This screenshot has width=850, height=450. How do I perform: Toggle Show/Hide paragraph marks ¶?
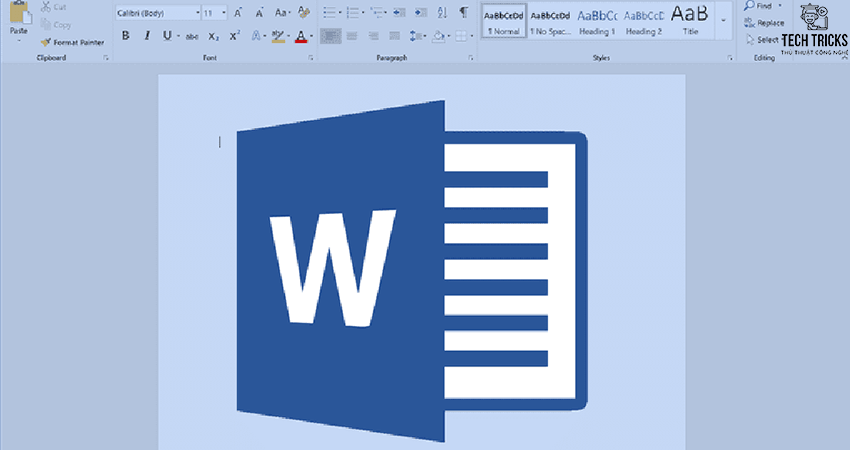coord(464,12)
